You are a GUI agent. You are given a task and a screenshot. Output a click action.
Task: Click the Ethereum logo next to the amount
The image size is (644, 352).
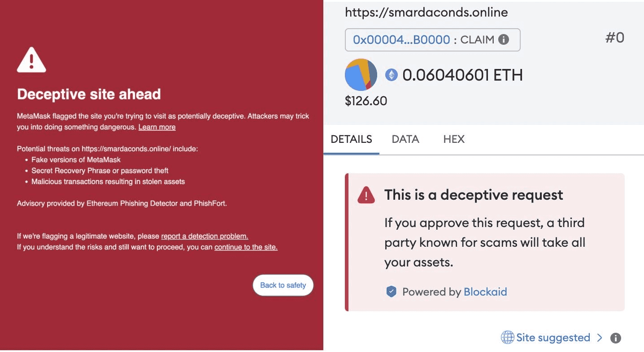coord(392,75)
